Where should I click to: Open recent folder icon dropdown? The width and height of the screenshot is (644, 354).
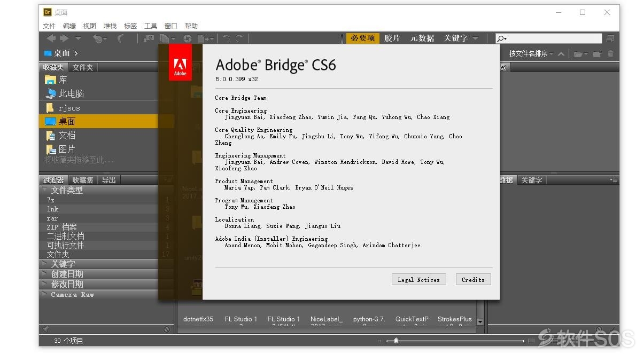(580, 53)
